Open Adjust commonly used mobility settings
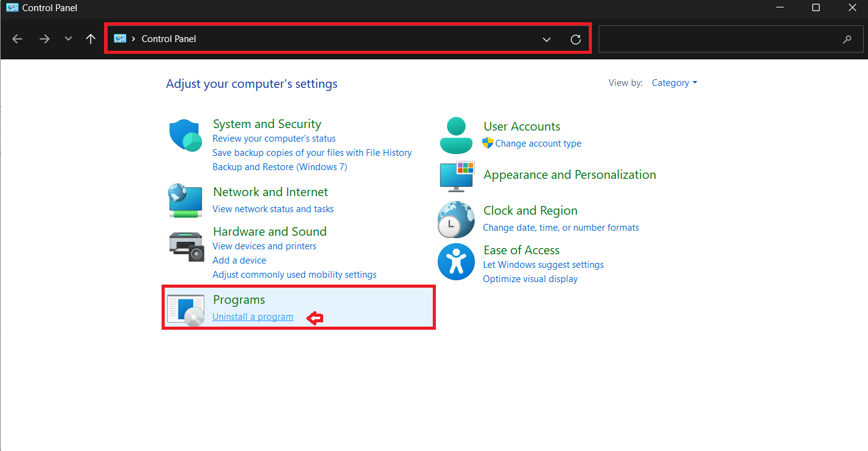Viewport: 868px width, 451px height. (x=295, y=275)
